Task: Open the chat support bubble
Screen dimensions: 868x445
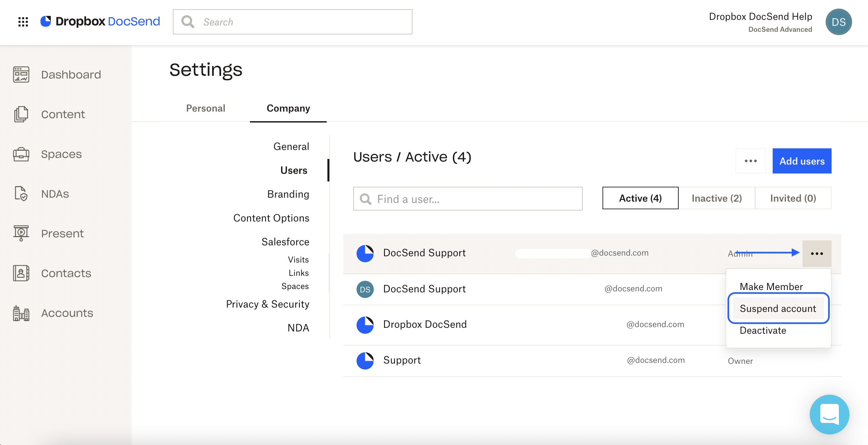Action: point(829,414)
